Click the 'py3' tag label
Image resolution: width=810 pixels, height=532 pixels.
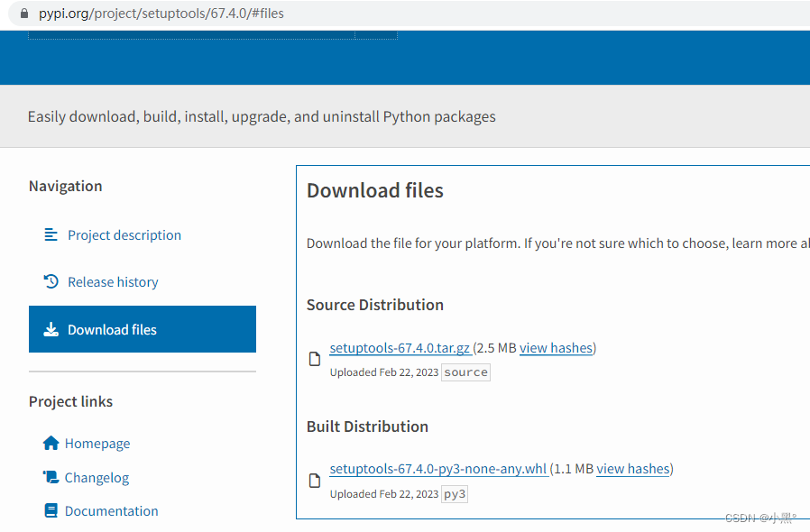[455, 494]
